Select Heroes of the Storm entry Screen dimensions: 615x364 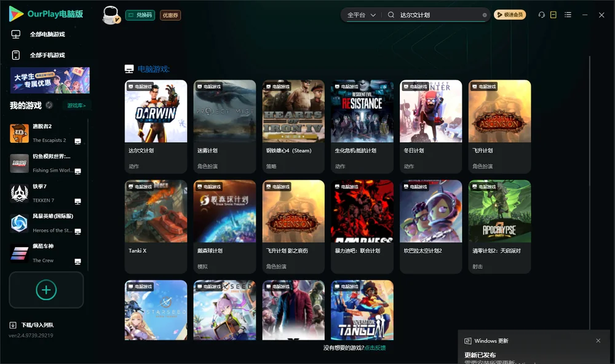tap(46, 223)
